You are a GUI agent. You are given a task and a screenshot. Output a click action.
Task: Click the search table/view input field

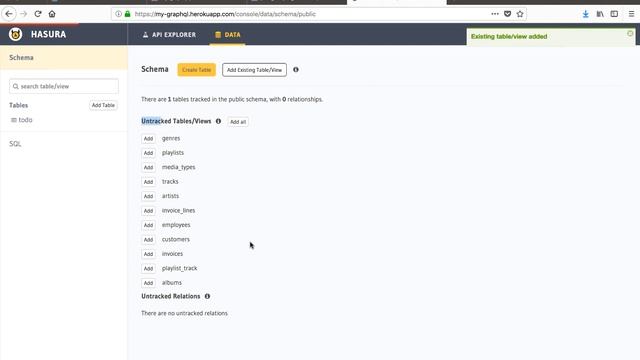click(64, 87)
